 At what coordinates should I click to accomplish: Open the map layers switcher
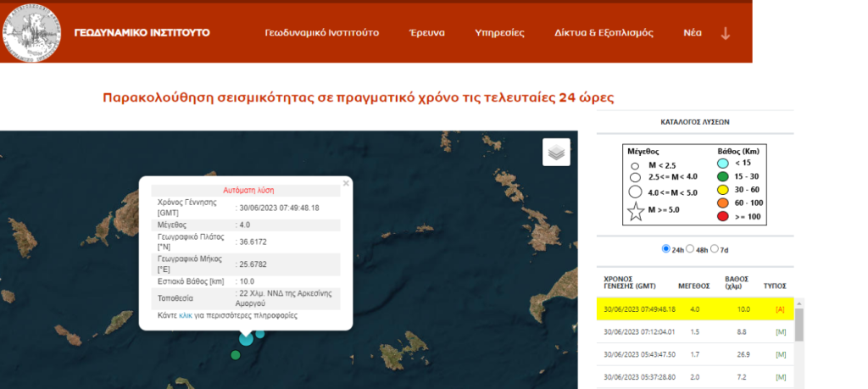coord(556,153)
